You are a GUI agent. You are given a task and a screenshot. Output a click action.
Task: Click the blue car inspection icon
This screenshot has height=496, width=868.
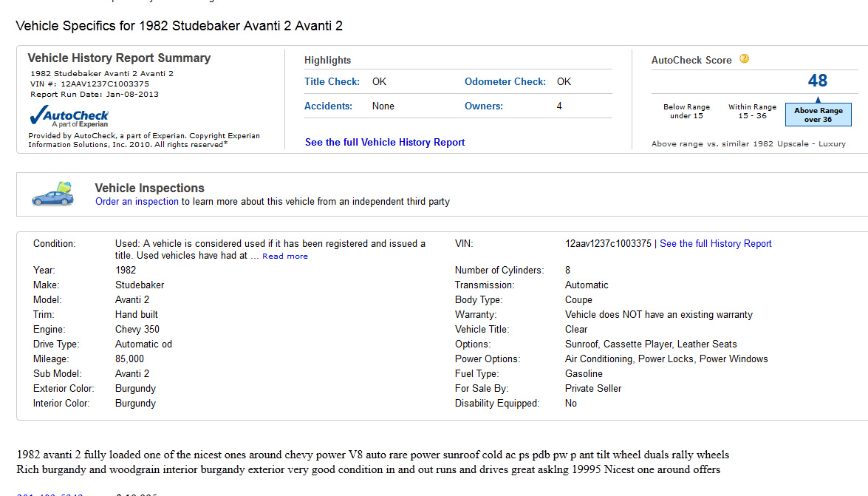click(x=52, y=194)
